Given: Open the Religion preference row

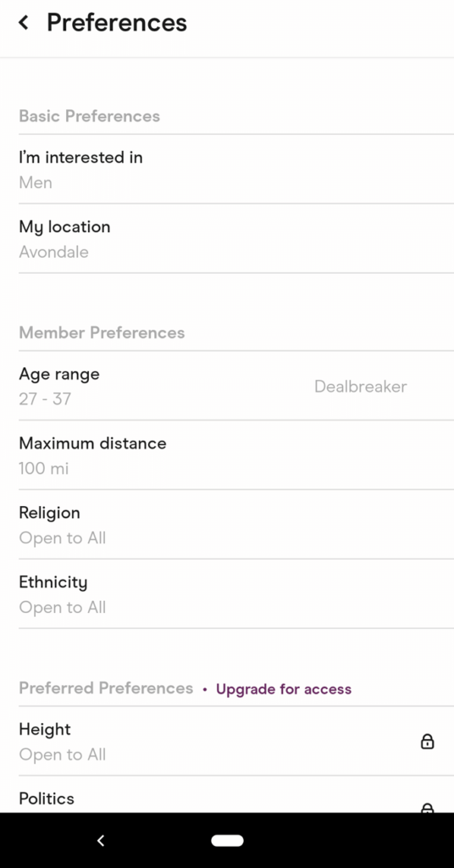Looking at the screenshot, I should tap(236, 524).
